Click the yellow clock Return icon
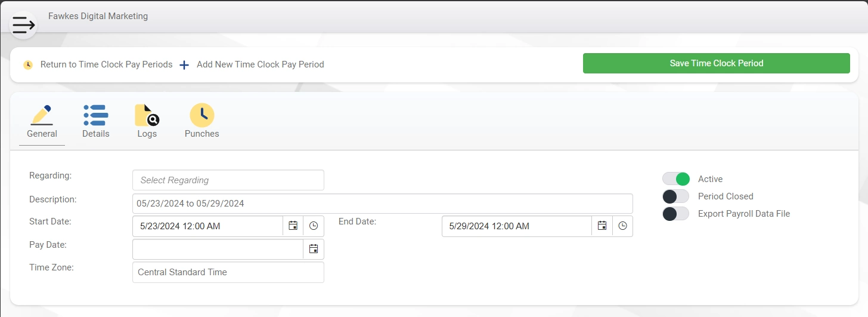 pyautogui.click(x=28, y=65)
